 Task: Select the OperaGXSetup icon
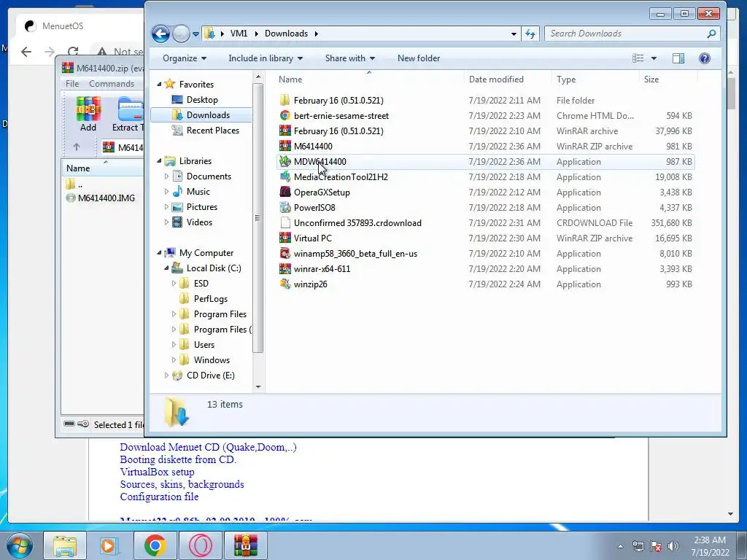pos(285,192)
